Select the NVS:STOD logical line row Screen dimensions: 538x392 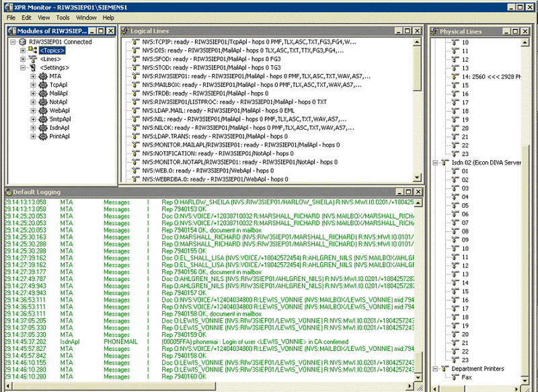[x=211, y=67]
